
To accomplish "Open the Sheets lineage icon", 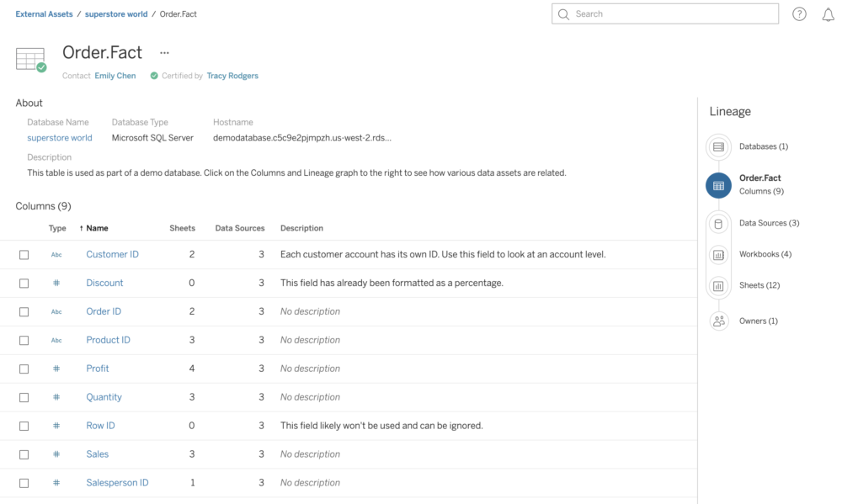I will click(718, 285).
